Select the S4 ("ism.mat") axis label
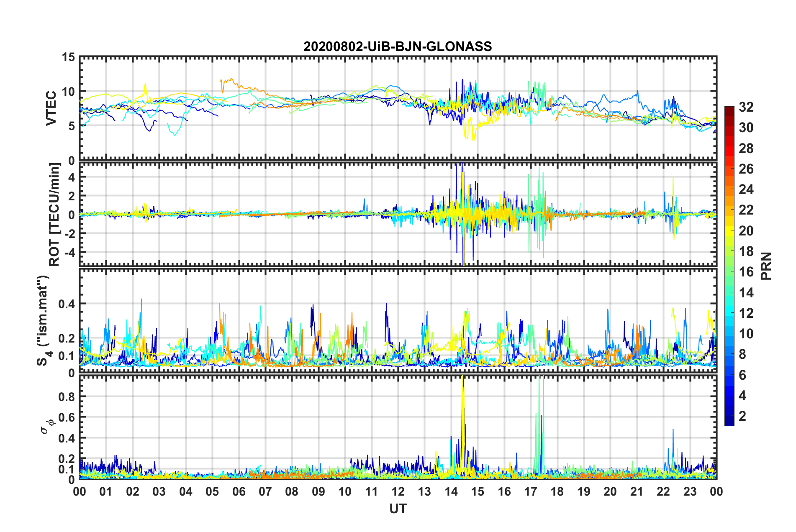The width and height of the screenshot is (796, 532). (43, 320)
